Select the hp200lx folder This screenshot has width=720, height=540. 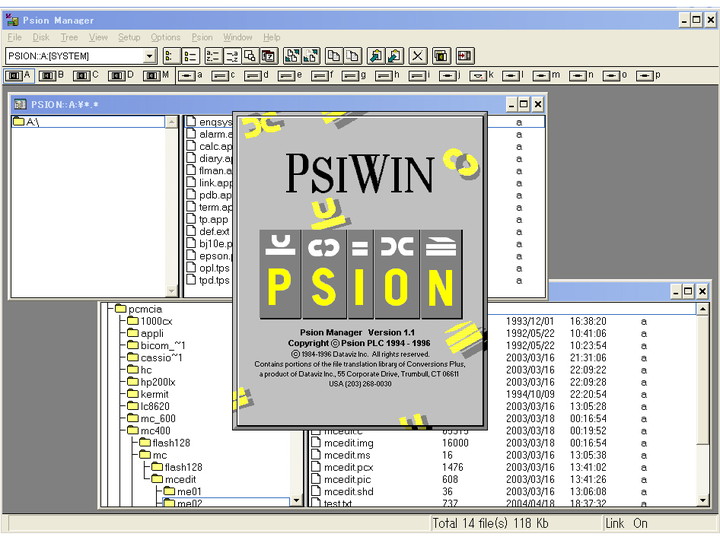coord(152,382)
